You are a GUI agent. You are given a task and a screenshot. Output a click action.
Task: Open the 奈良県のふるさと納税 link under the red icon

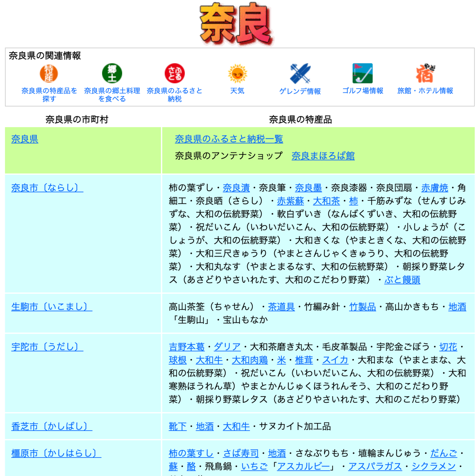click(174, 95)
